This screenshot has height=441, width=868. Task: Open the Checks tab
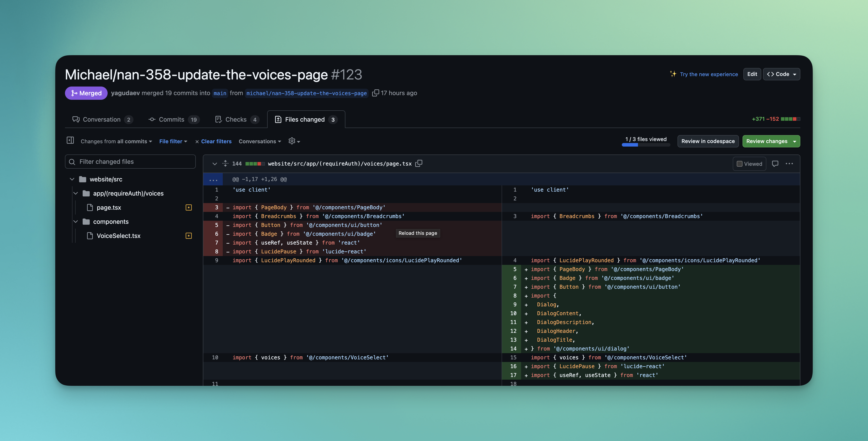(236, 119)
